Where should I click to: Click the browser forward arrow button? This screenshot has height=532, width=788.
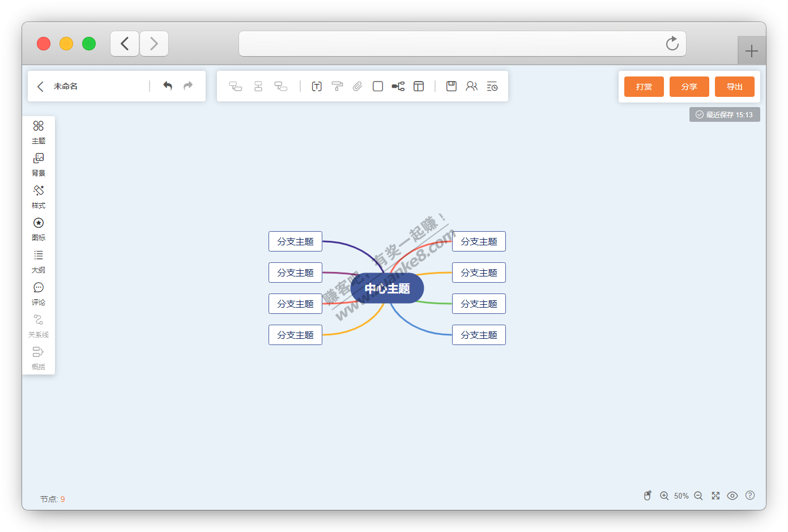[x=154, y=44]
